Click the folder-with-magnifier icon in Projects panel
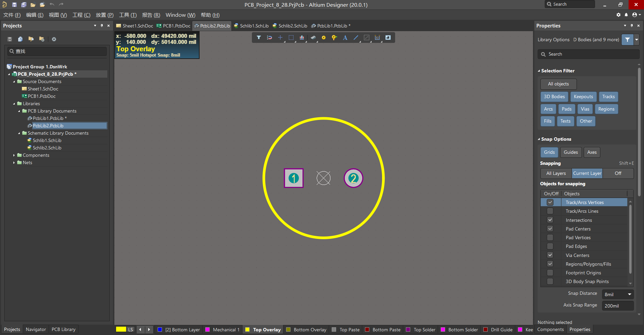The width and height of the screenshot is (644, 335). click(x=31, y=39)
